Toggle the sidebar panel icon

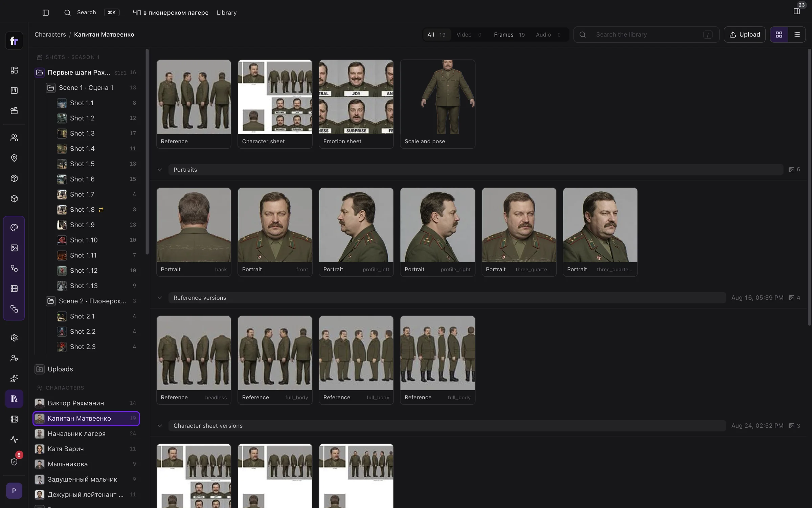coord(46,13)
